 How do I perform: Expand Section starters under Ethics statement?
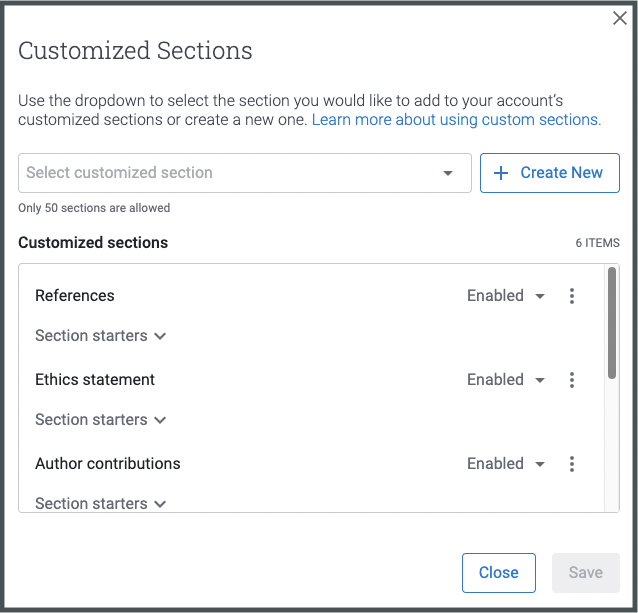pos(100,420)
